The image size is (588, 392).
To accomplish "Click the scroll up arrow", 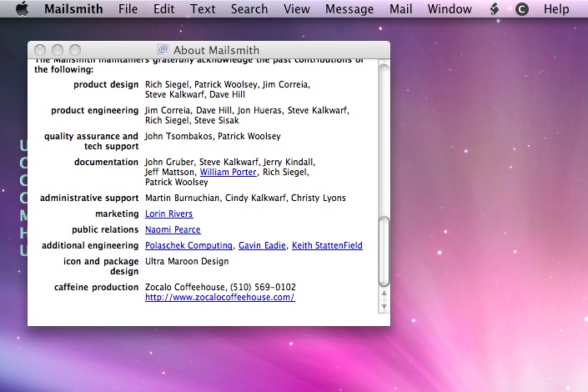I will (384, 293).
